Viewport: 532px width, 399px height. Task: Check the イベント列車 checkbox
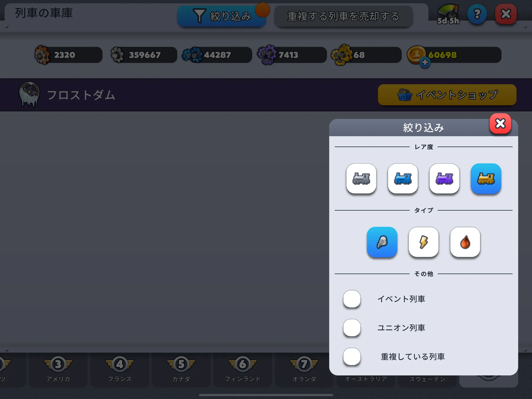coord(352,299)
